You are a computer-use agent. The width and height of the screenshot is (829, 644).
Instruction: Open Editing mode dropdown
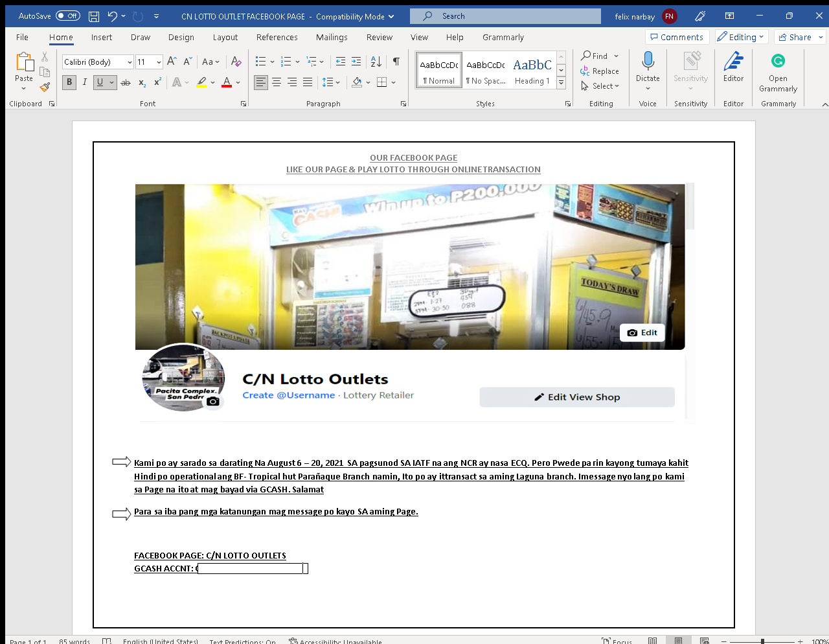[x=742, y=37]
